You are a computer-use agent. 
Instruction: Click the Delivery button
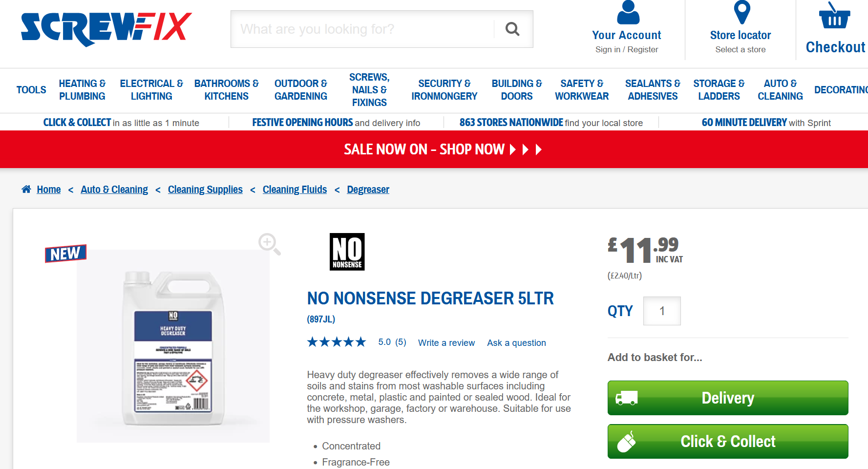point(728,398)
